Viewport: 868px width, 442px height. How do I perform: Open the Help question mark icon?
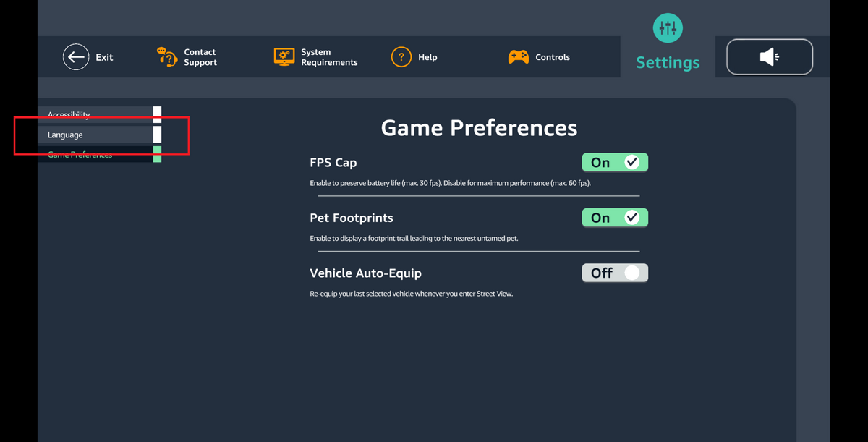[401, 56]
